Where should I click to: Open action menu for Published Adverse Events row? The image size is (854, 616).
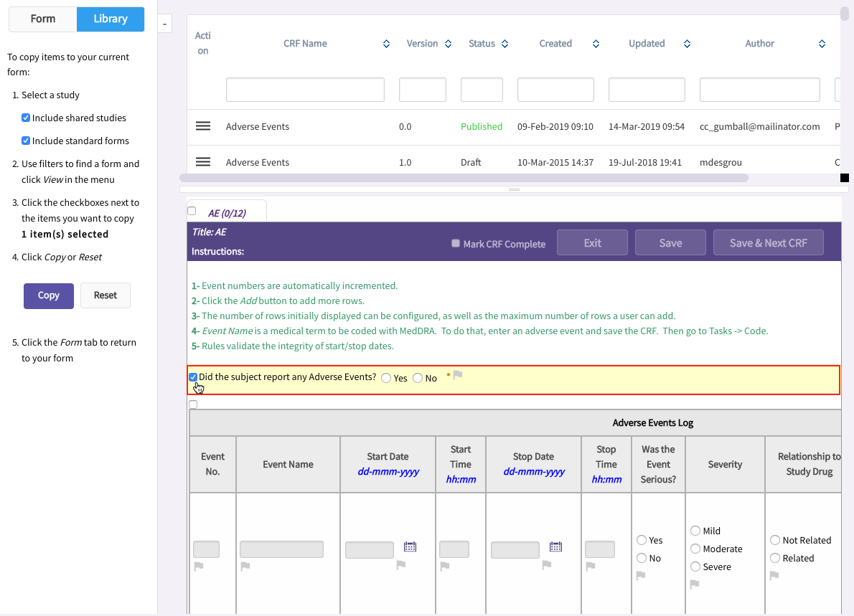tap(203, 126)
